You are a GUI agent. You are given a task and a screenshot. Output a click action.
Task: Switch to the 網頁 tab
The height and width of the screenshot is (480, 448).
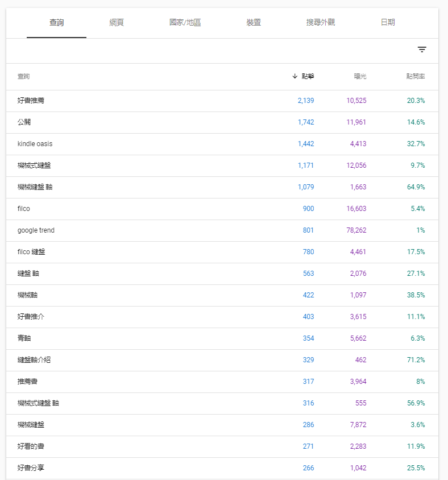[x=117, y=23]
